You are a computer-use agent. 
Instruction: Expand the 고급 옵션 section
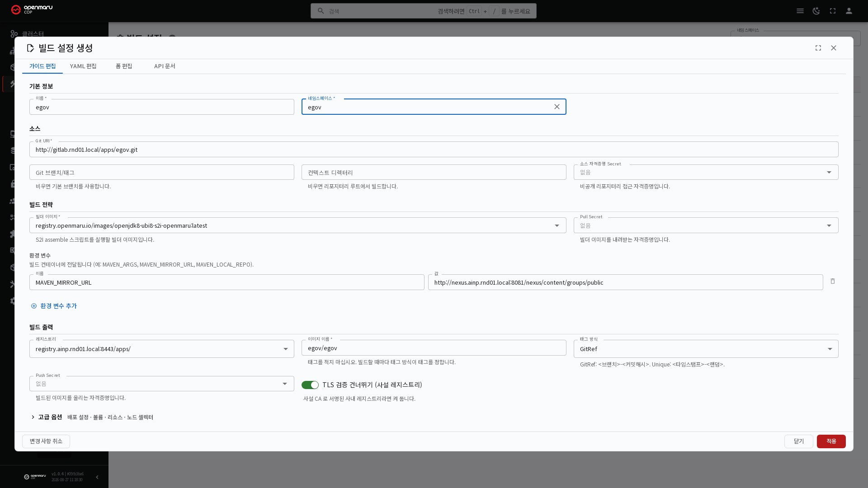[91, 417]
